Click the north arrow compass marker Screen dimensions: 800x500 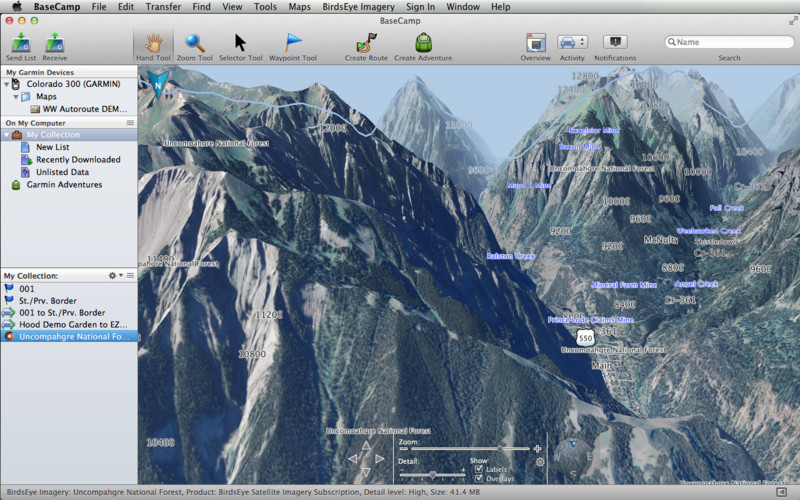(x=158, y=84)
